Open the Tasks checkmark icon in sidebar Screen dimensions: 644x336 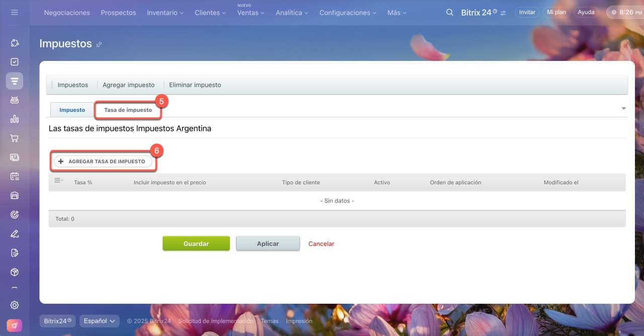pos(15,62)
